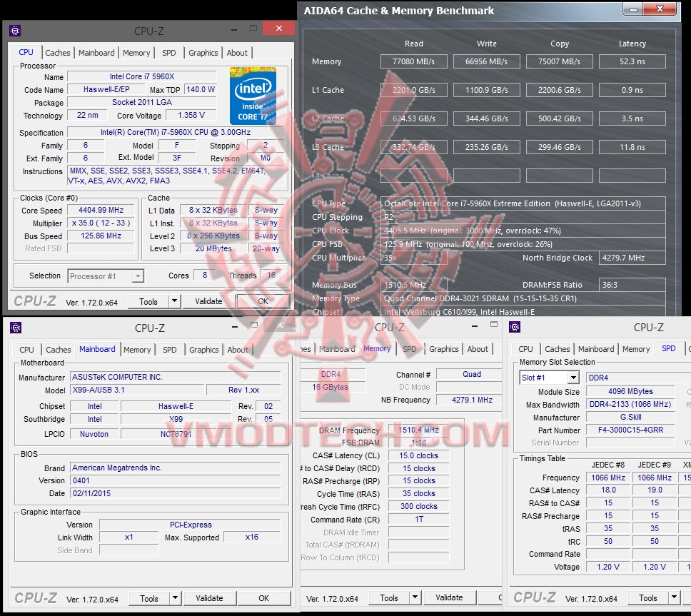Image resolution: width=691 pixels, height=616 pixels.
Task: Click DRAM:FSB Ratio value 36:3
Action: tap(632, 285)
